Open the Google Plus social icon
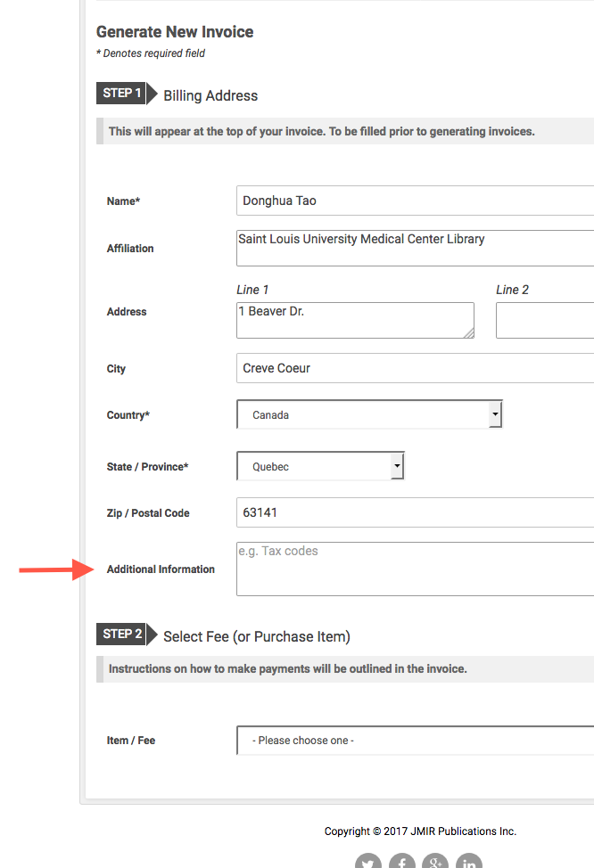Viewport: 594px width, 868px height. pyautogui.click(x=435, y=862)
